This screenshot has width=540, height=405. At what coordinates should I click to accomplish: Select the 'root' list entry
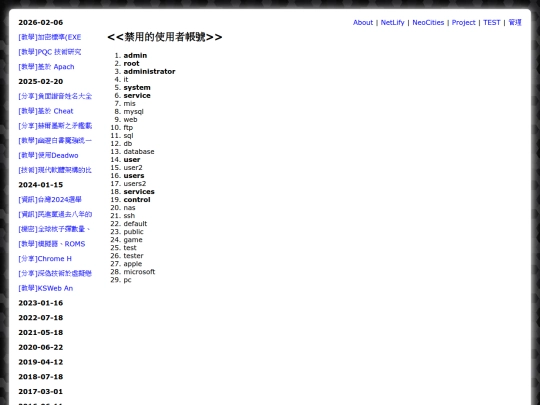pyautogui.click(x=132, y=63)
